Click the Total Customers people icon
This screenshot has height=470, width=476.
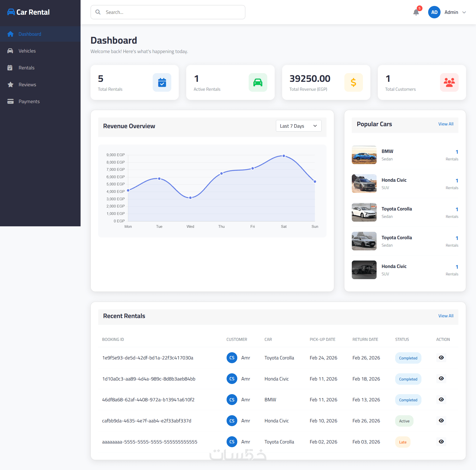tap(449, 82)
